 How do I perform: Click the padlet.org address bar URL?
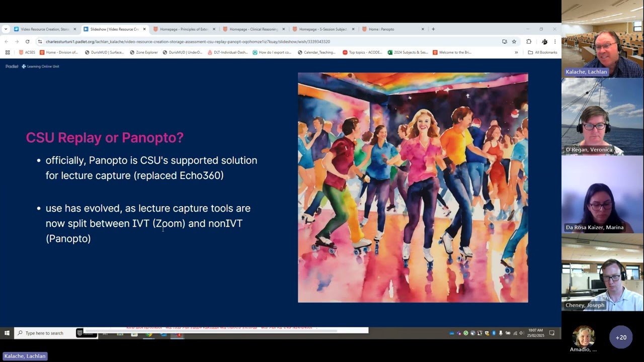pos(188,42)
